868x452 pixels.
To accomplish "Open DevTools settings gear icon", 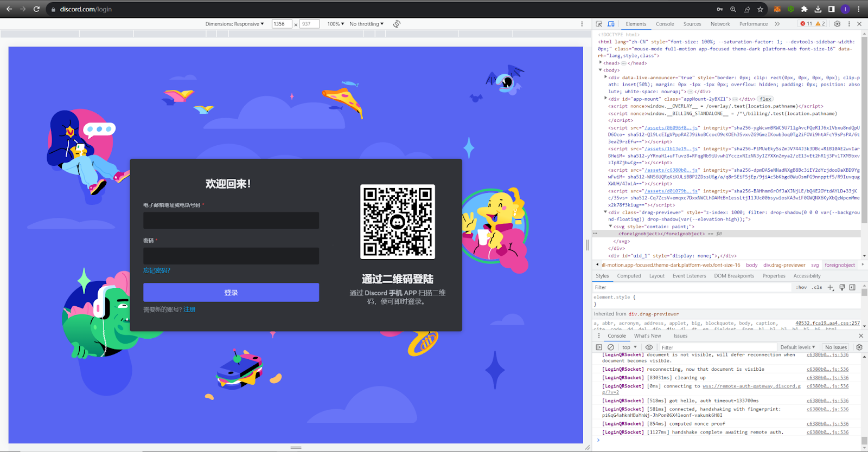I will pyautogui.click(x=837, y=24).
